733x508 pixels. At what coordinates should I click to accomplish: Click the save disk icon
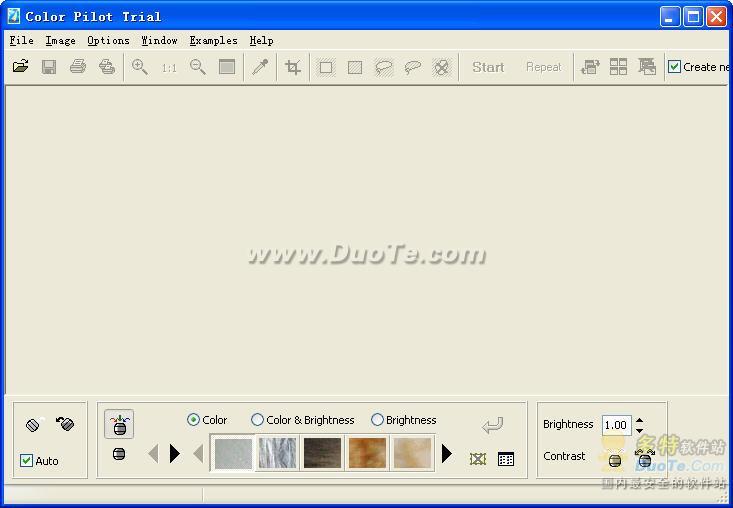49,67
